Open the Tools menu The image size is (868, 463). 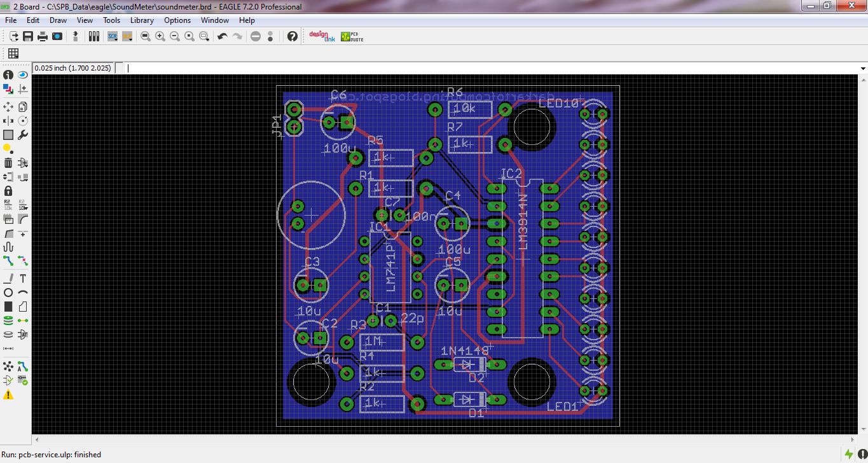[112, 20]
